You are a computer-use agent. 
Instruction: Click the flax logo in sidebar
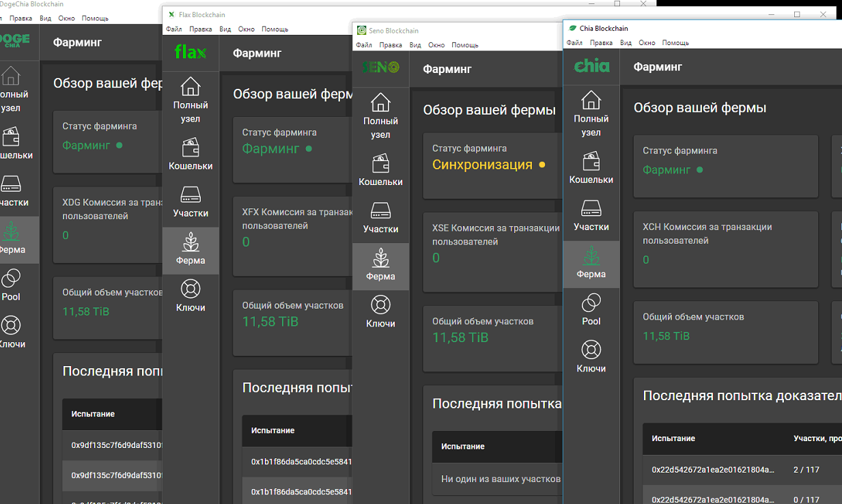point(191,52)
